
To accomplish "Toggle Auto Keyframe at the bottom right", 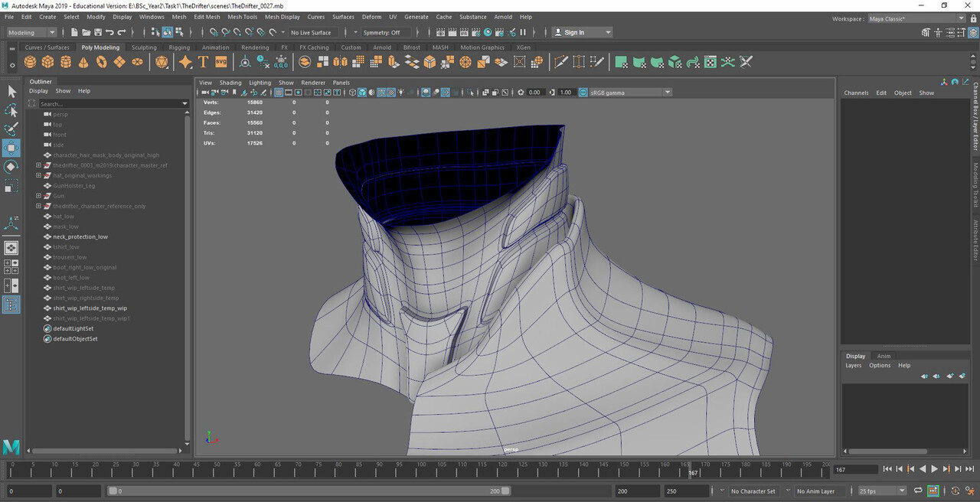I will 955,491.
